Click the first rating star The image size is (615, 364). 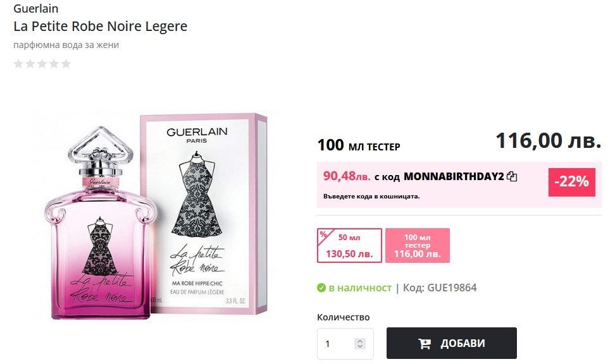(18, 63)
